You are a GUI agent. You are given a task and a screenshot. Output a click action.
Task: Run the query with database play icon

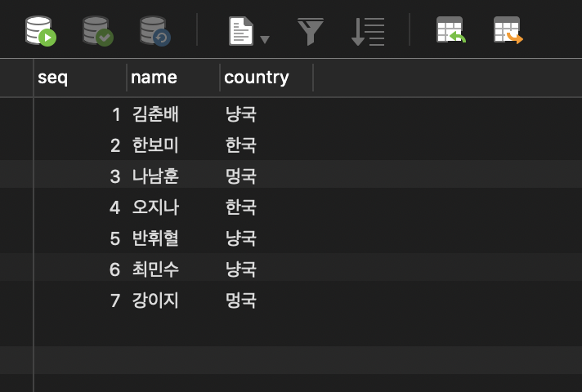click(x=41, y=31)
